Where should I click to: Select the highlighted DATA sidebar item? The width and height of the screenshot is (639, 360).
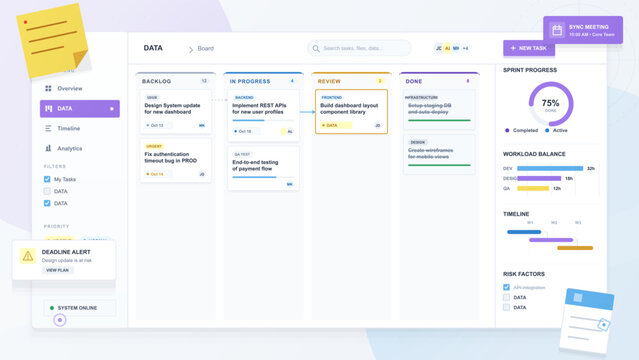click(80, 108)
